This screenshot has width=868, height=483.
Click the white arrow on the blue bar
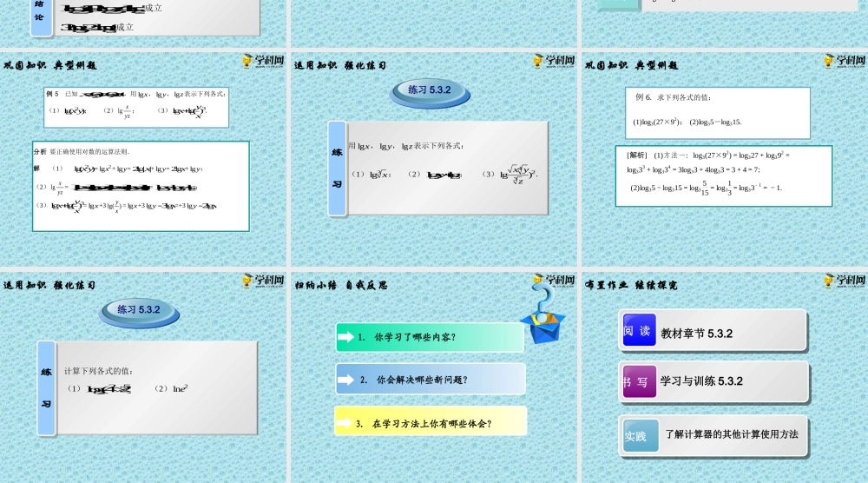pyautogui.click(x=345, y=380)
